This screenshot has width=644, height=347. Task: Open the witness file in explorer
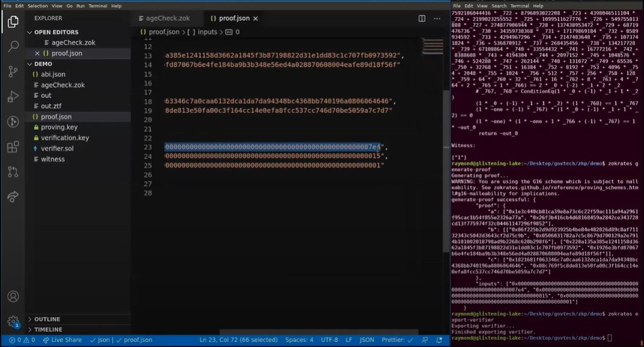coord(78,159)
